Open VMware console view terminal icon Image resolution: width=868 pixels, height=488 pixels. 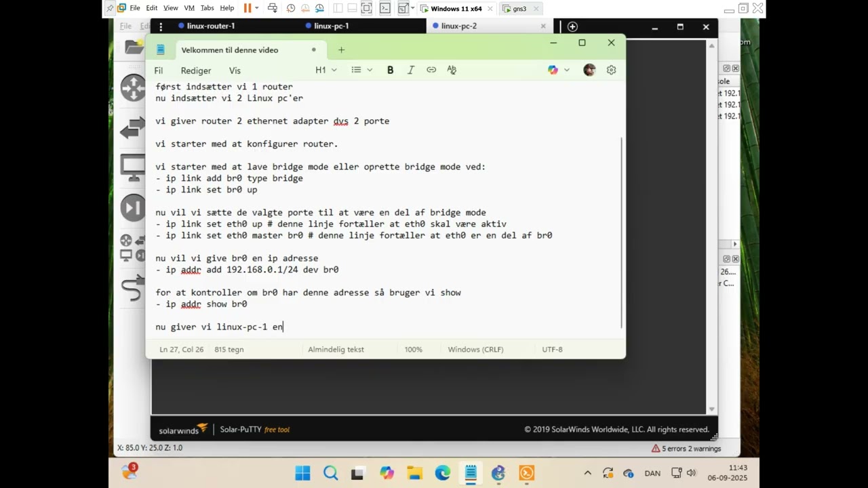384,8
